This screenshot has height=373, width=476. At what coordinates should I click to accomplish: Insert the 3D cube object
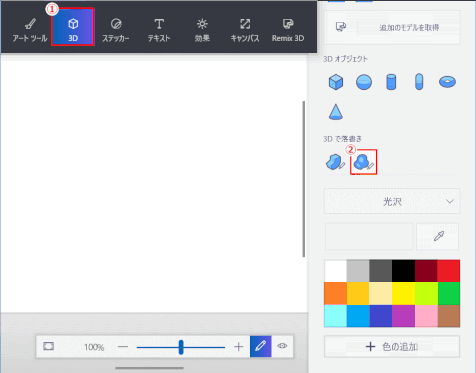(x=336, y=82)
